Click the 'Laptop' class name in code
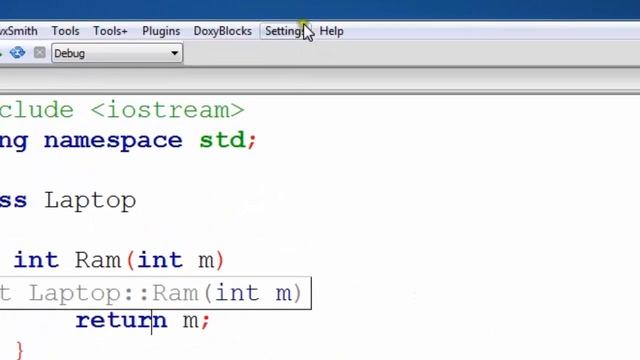The image size is (640, 360). [90, 201]
